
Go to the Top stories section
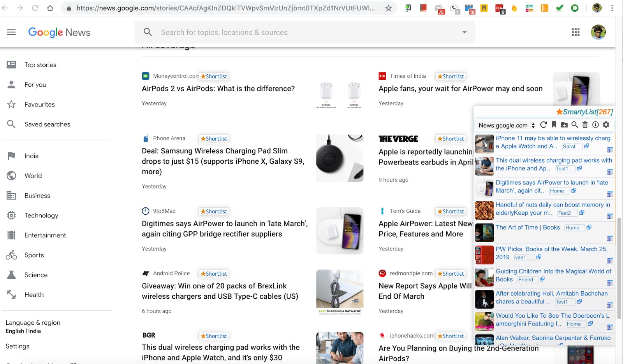40,65
